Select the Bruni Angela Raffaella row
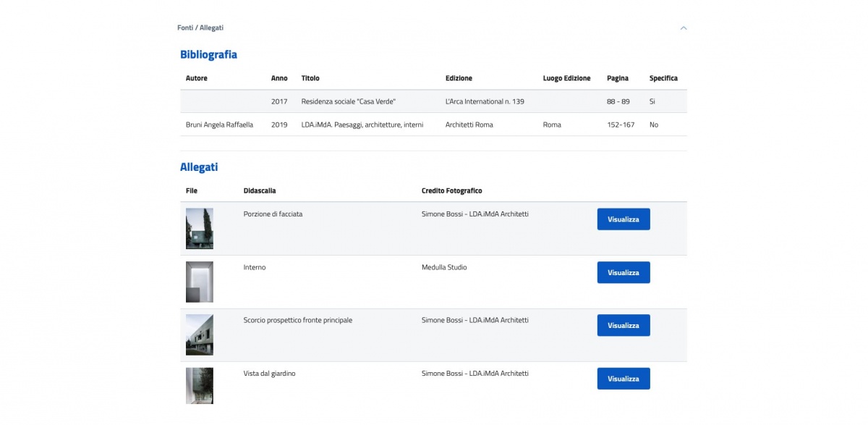Screen dimensions: 868x425 tap(433, 125)
